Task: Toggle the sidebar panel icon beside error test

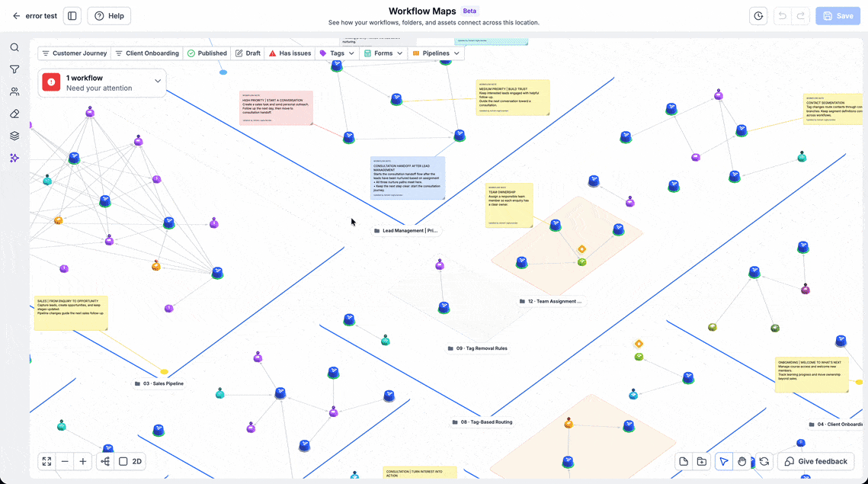Action: (x=72, y=16)
